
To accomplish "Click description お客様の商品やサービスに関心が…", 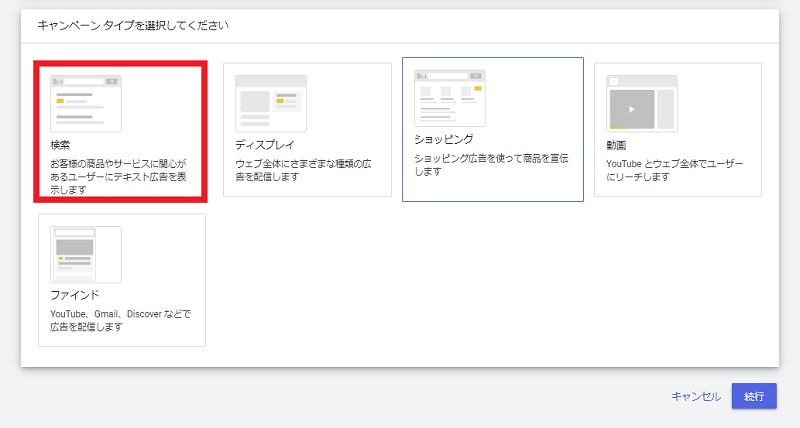I will (118, 177).
